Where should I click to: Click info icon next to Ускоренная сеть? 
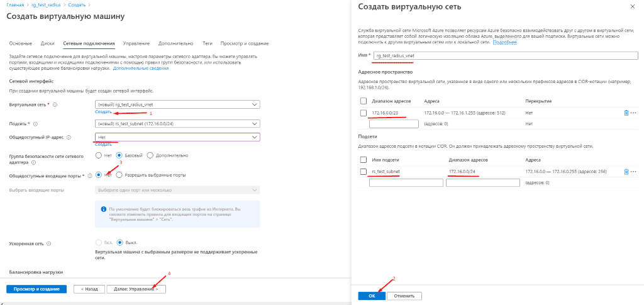(49, 243)
